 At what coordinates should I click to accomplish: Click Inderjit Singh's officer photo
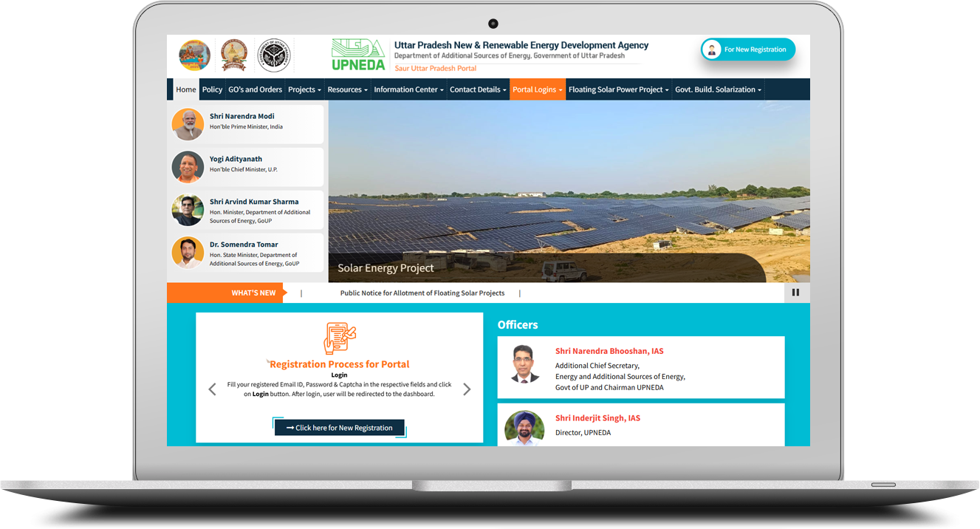pyautogui.click(x=524, y=429)
